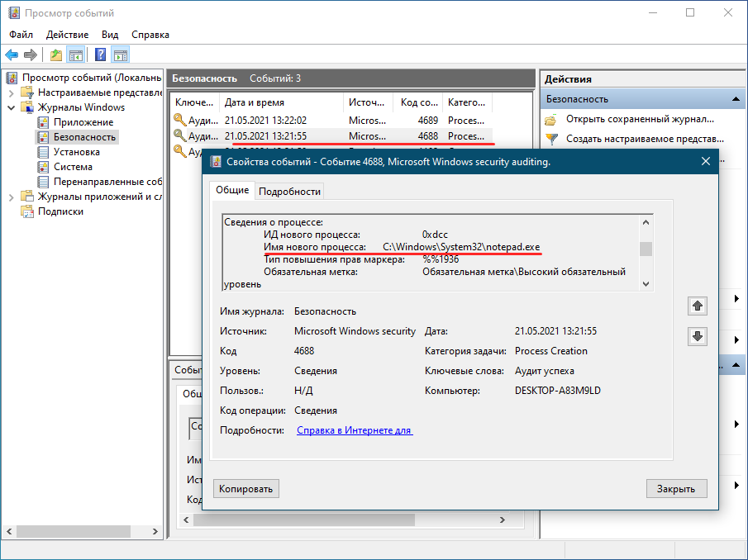
Task: Switch to the Подробности tab
Action: pyautogui.click(x=289, y=192)
